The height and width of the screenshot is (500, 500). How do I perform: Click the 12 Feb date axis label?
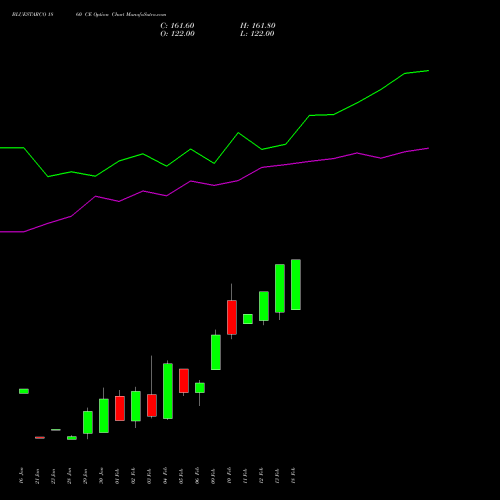(x=262, y=475)
